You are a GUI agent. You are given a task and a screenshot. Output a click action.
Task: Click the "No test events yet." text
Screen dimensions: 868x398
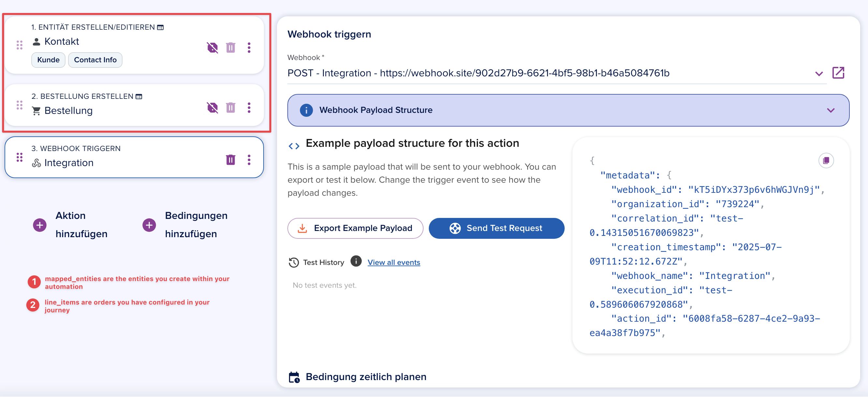325,286
